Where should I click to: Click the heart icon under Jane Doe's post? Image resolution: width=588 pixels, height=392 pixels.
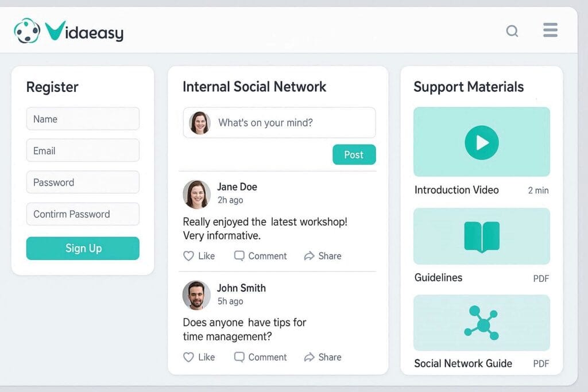point(189,256)
